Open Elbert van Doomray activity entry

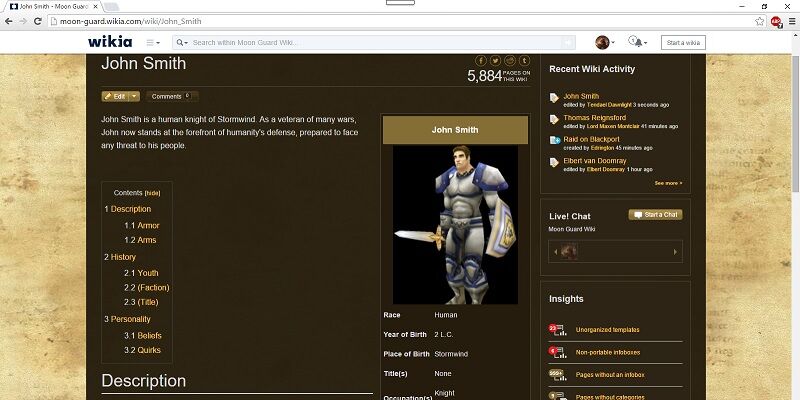click(x=594, y=161)
